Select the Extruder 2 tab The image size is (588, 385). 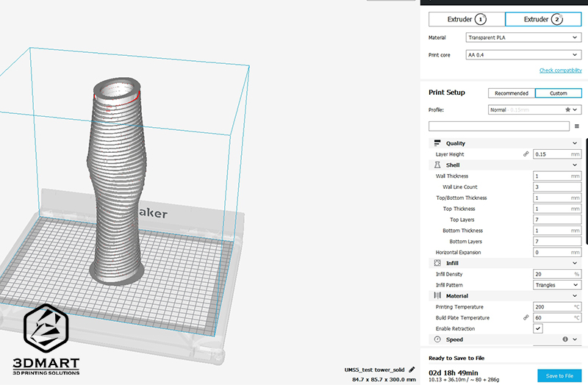click(542, 19)
